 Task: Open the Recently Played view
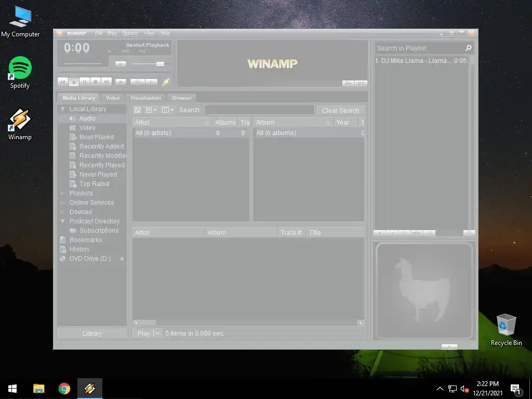(102, 165)
